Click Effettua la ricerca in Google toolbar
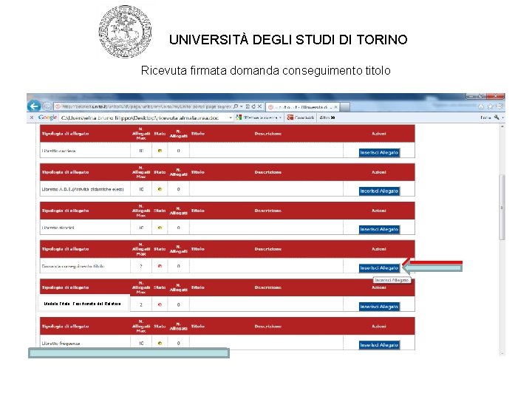 [257, 117]
